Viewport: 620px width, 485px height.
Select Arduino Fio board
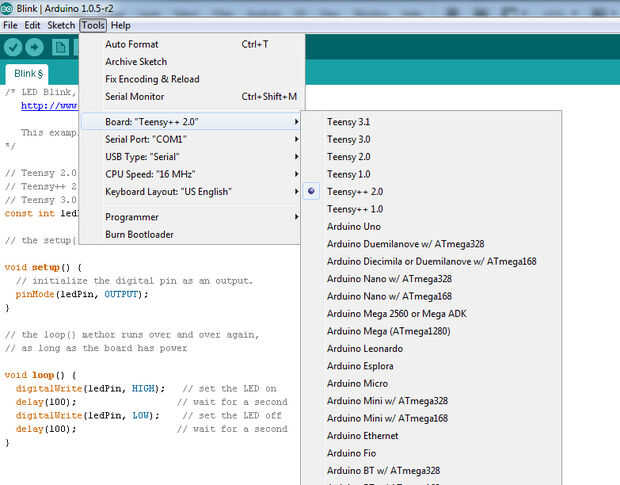(x=431, y=453)
